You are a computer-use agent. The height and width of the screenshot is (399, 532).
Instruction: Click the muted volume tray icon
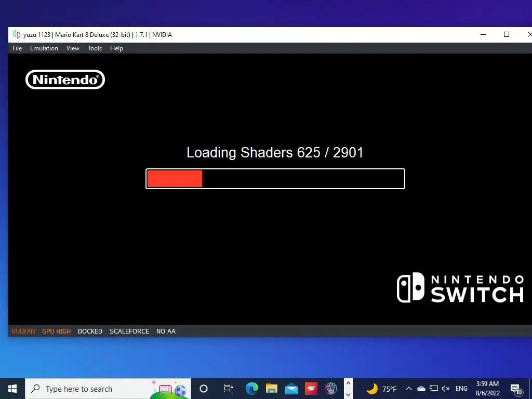coord(446,389)
